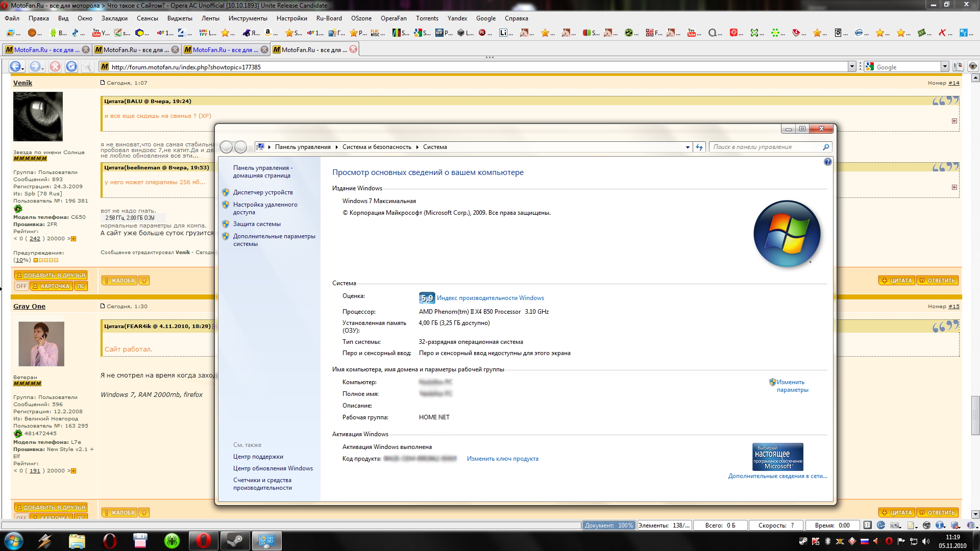This screenshot has width=980, height=551.
Task: Collapse the beelineman quote expander
Action: coord(954,187)
